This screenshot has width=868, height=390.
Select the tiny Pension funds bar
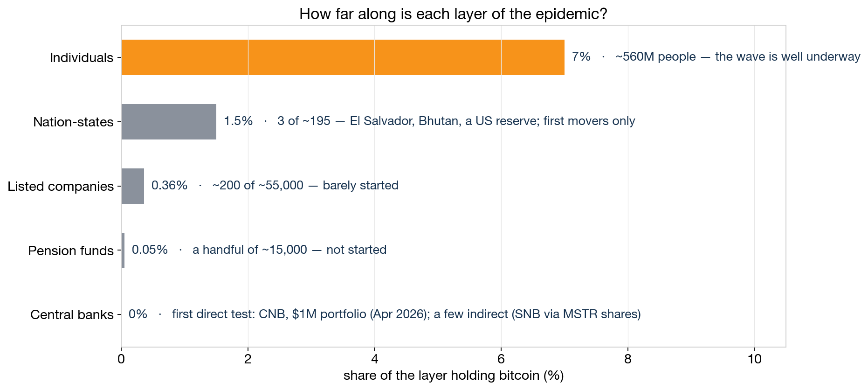click(123, 251)
